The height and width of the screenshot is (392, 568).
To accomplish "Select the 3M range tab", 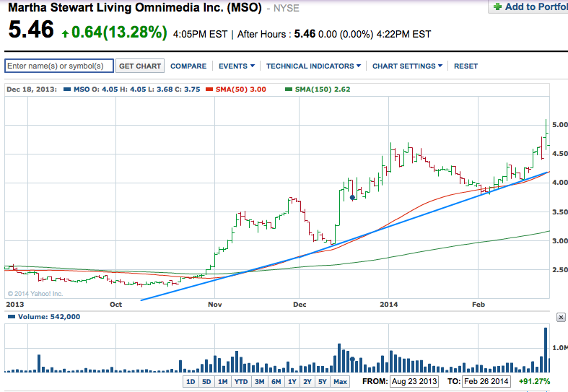I will pos(259,381).
